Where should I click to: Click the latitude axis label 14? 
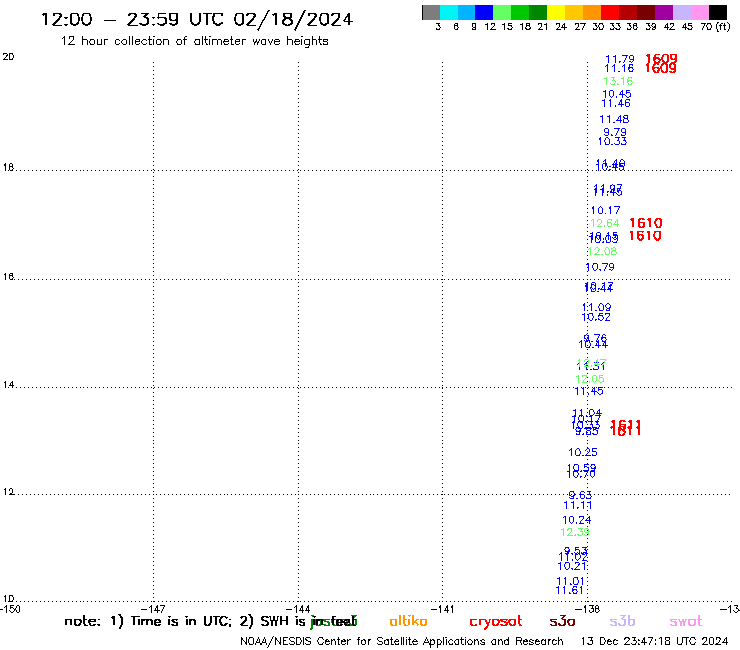point(8,385)
